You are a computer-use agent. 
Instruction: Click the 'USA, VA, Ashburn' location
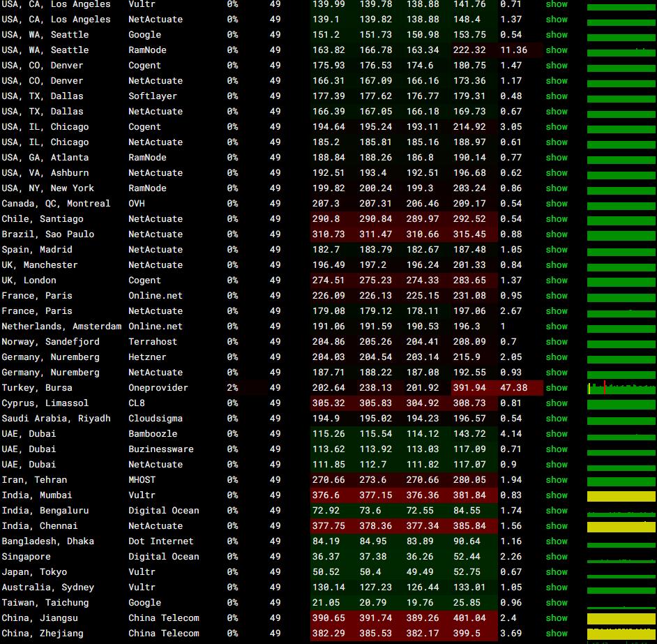tap(45, 173)
